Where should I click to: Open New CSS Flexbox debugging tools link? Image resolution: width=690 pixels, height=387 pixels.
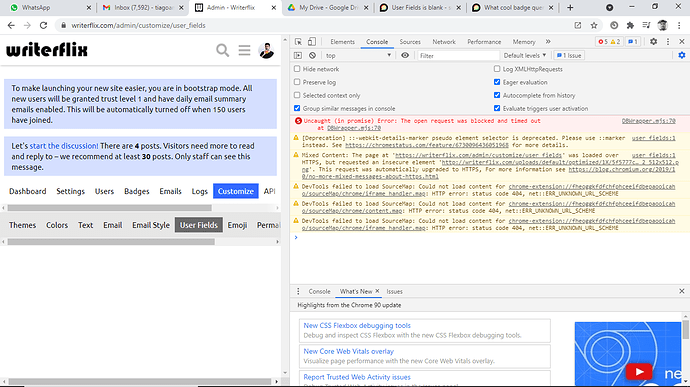click(357, 325)
